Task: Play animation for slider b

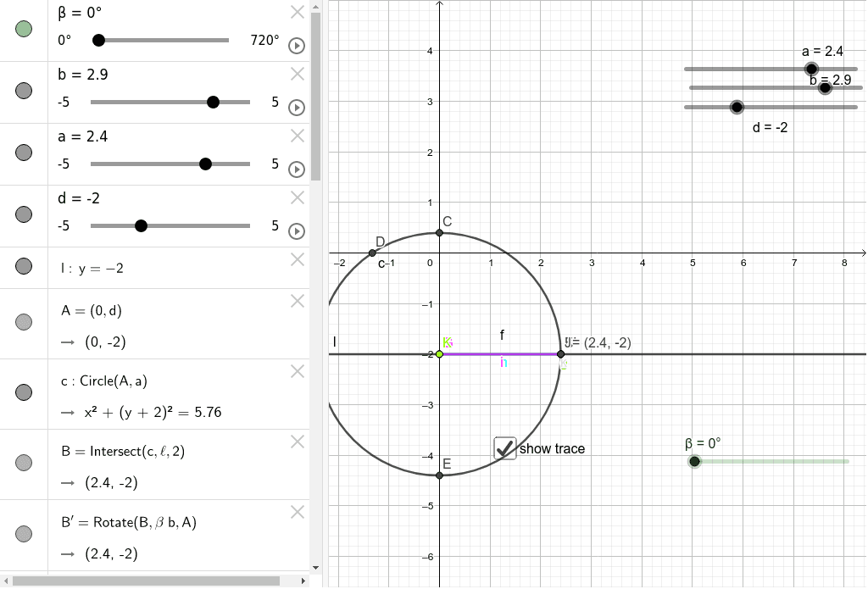Action: (x=296, y=108)
